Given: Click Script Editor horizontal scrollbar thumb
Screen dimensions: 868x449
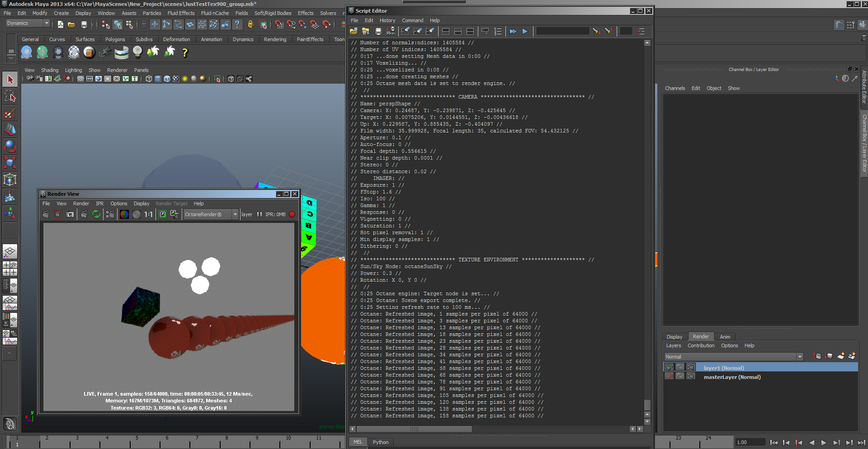Looking at the screenshot, I should [414, 429].
